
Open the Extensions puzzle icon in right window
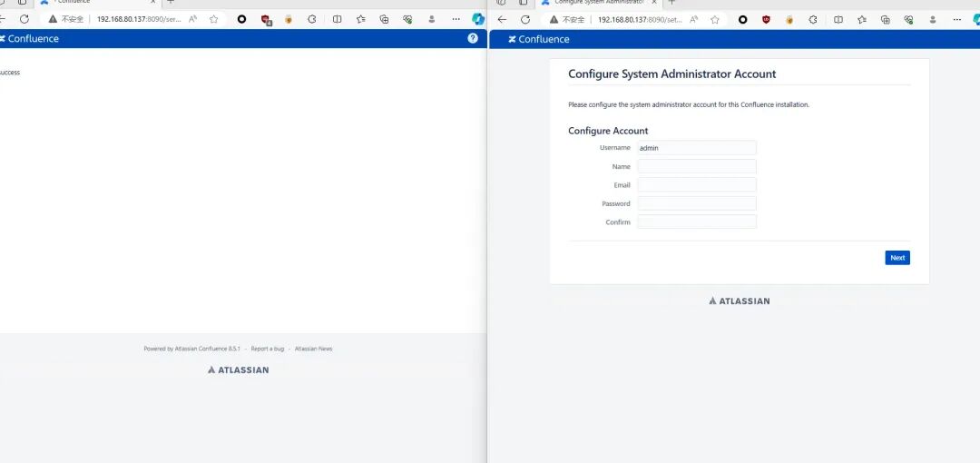tap(813, 19)
